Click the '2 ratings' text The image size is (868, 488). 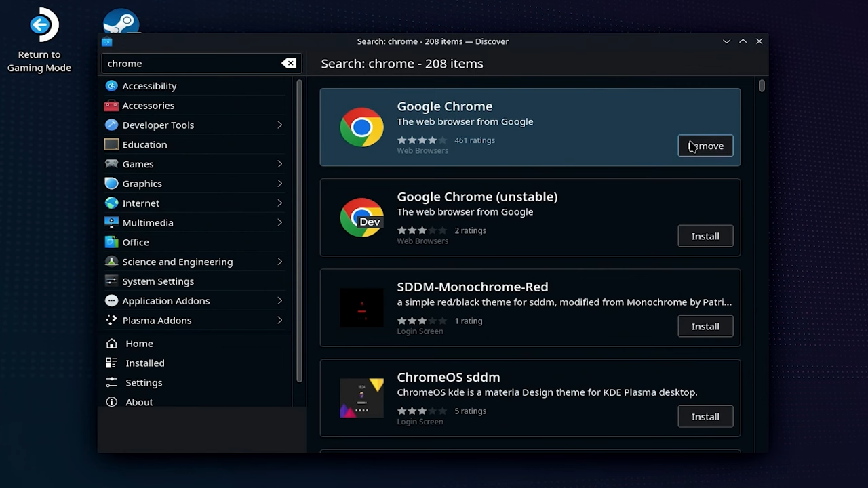point(470,230)
